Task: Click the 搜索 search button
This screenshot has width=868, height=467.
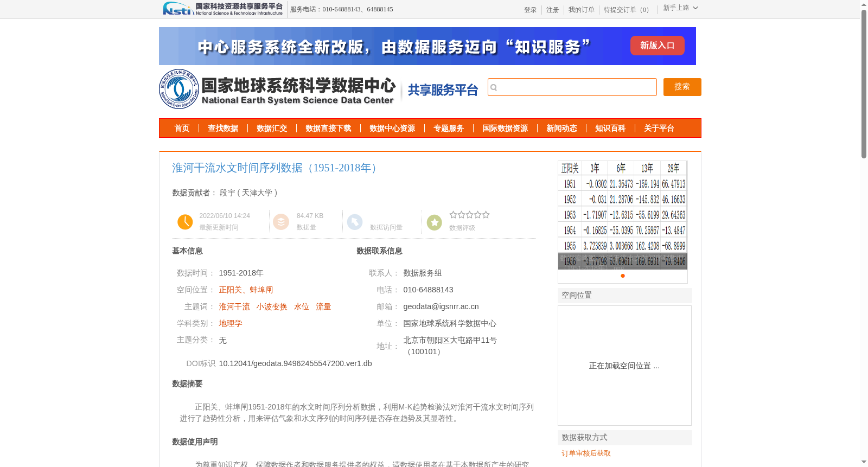Action: [682, 87]
